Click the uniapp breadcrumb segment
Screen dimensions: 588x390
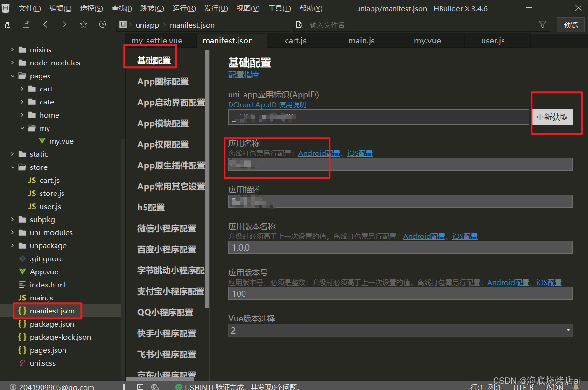147,25
